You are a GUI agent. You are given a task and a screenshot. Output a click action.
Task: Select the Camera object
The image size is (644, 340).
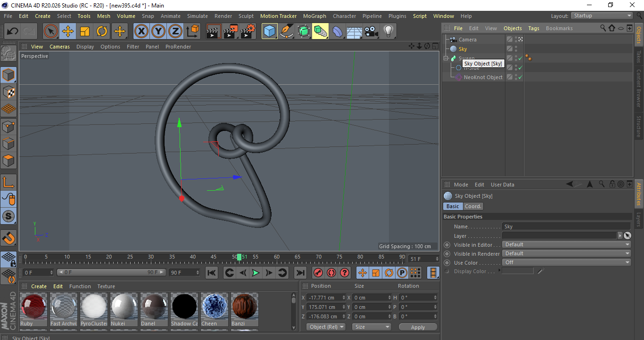[467, 40]
